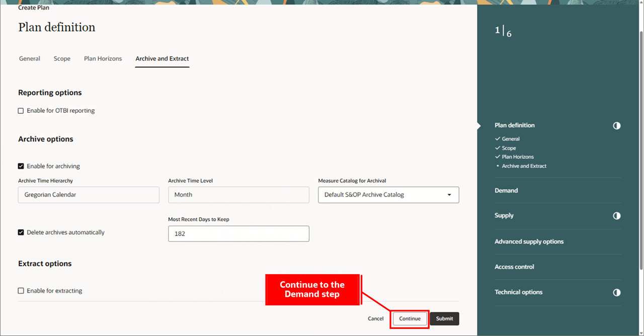Viewport: 644px width, 336px height.
Task: Click the Plan definition page title
Action: pyautogui.click(x=57, y=27)
